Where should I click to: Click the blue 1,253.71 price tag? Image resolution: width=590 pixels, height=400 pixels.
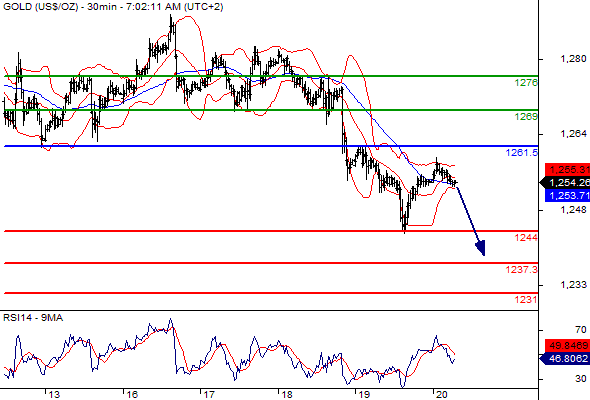coord(567,195)
